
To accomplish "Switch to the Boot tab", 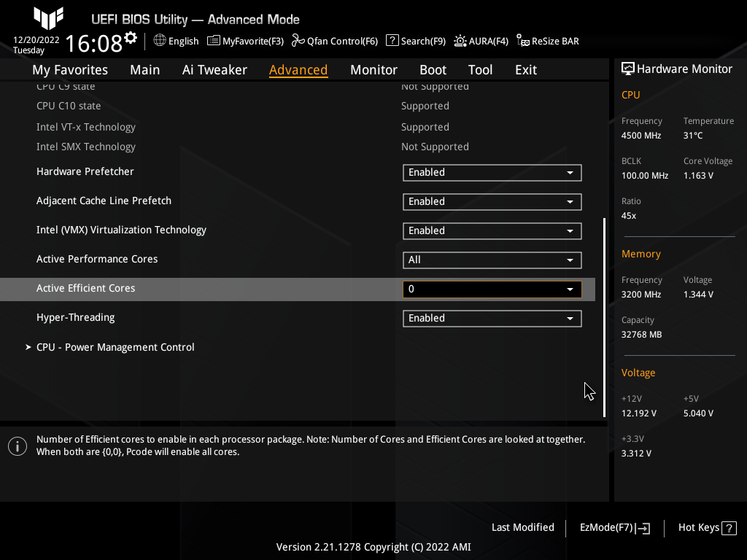I will (433, 70).
